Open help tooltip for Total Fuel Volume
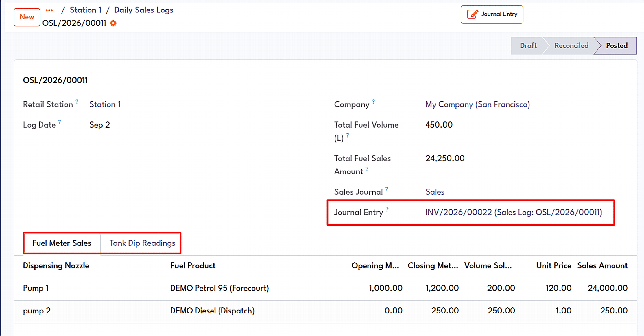Screen dimensions: 644x336 pos(348,135)
